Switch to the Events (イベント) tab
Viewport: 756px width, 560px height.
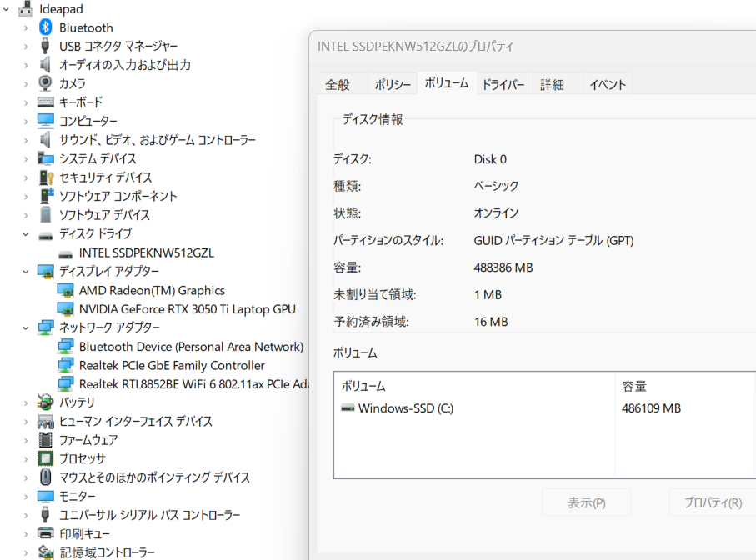click(608, 85)
